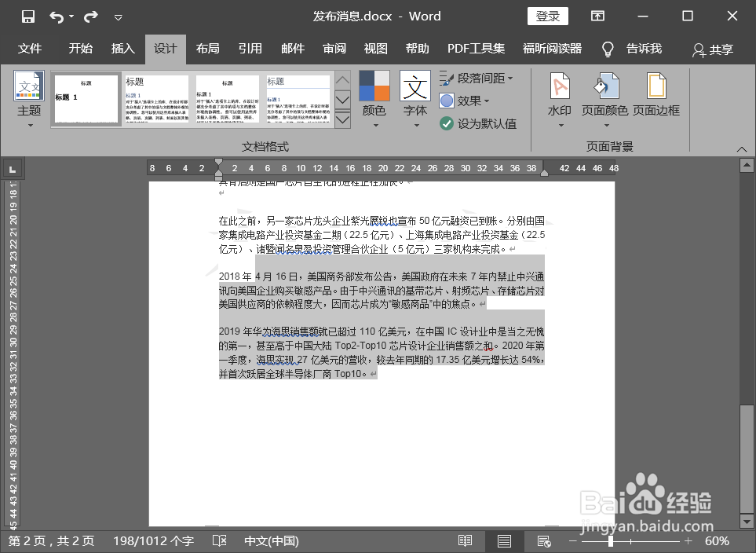Toggle Web Layout view in status bar
This screenshot has height=553, width=756.
542,540
